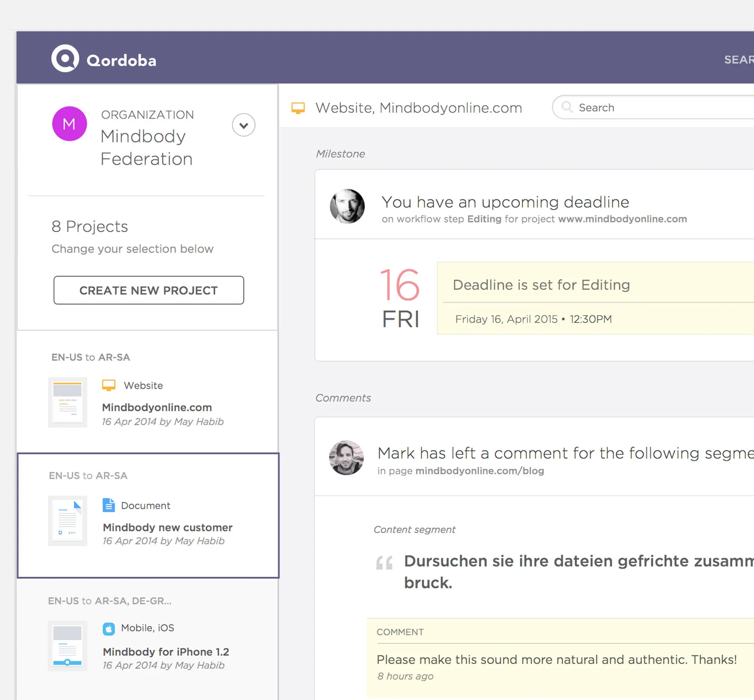Click 16 Apr 2014 by May Habib under Mindbody for iPhone
The height and width of the screenshot is (700, 754).
pyautogui.click(x=163, y=666)
